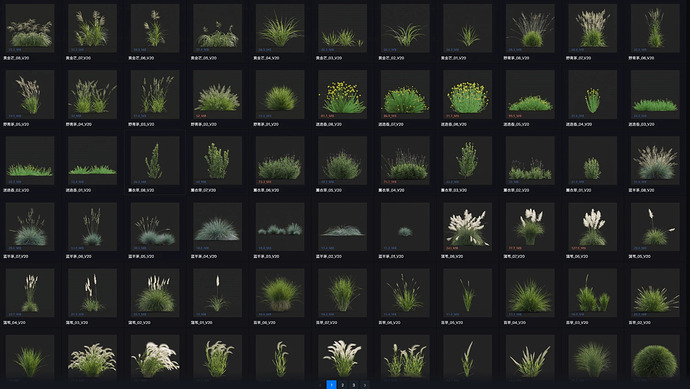Select the 黄金芒_04_V20 grass tuft
The height and width of the screenshot is (389, 690).
click(x=280, y=28)
